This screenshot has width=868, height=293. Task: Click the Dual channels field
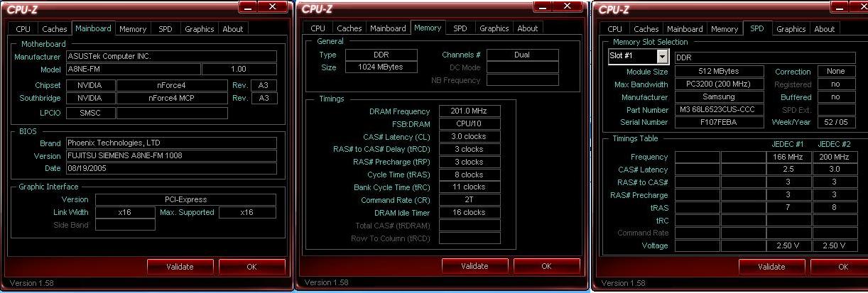point(522,55)
